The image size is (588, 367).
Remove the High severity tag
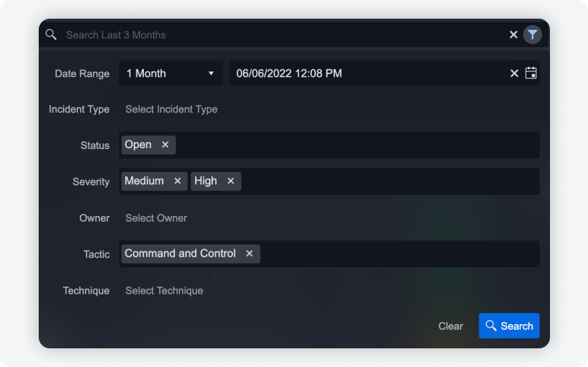coord(231,181)
